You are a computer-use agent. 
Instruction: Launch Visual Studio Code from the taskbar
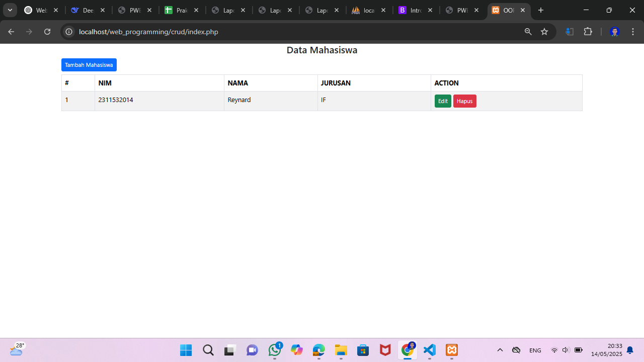click(x=429, y=350)
